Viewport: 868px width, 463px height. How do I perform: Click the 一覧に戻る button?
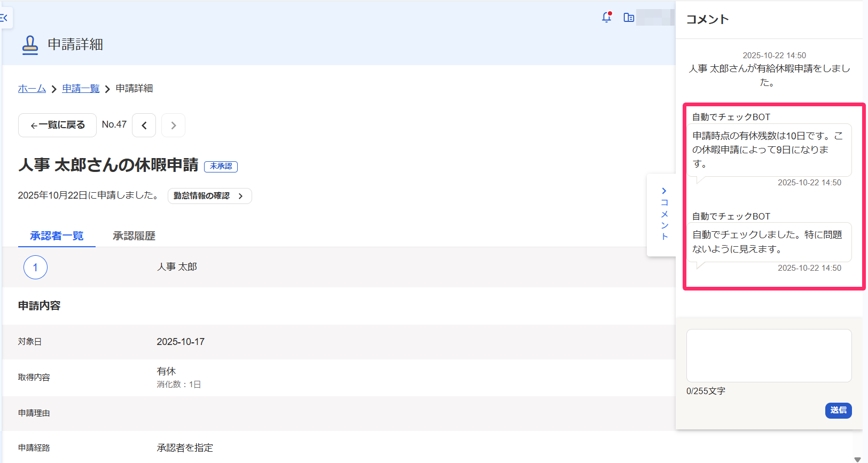coord(57,125)
